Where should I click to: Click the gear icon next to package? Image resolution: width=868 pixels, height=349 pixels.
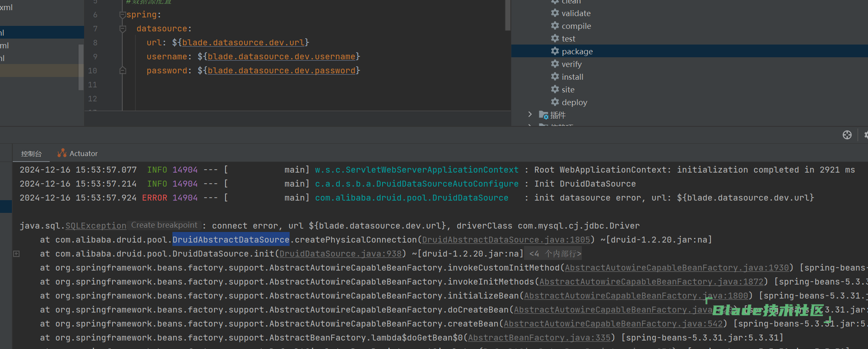555,51
